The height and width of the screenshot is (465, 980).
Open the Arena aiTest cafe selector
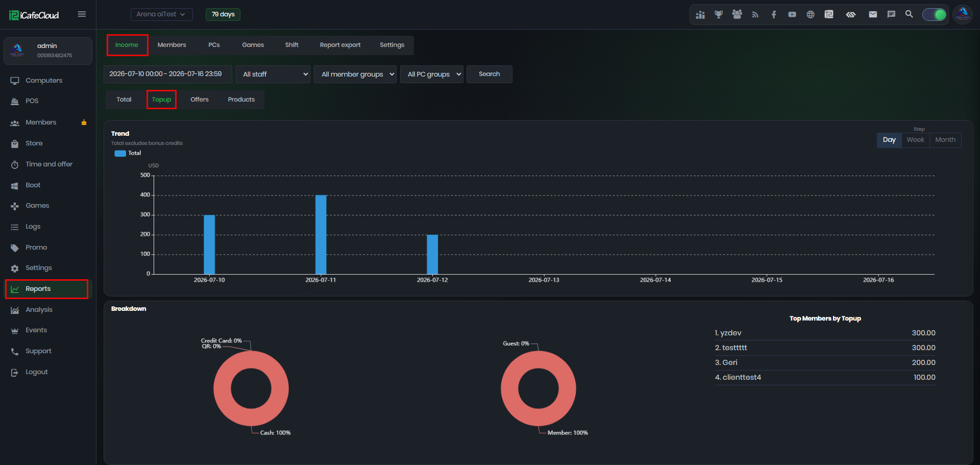pyautogui.click(x=161, y=14)
